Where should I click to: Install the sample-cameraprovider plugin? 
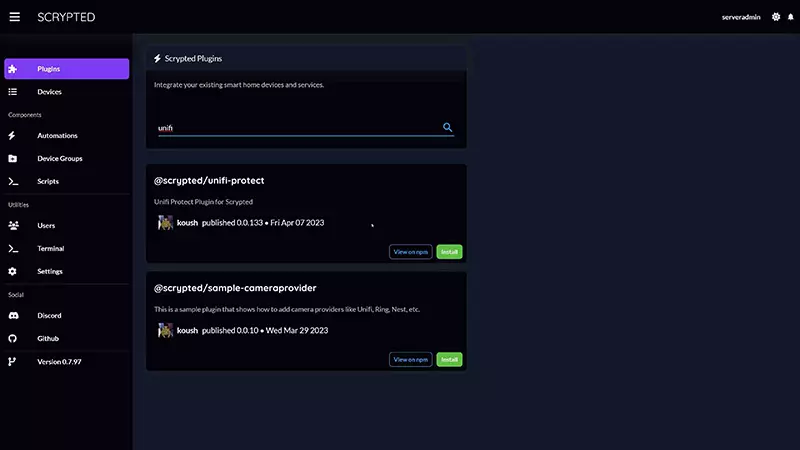449,360
